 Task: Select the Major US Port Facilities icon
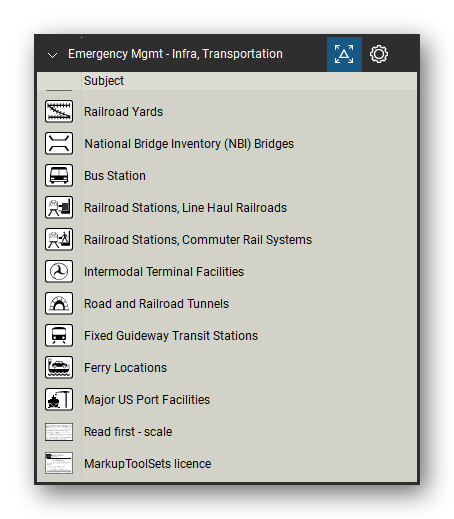tap(59, 399)
